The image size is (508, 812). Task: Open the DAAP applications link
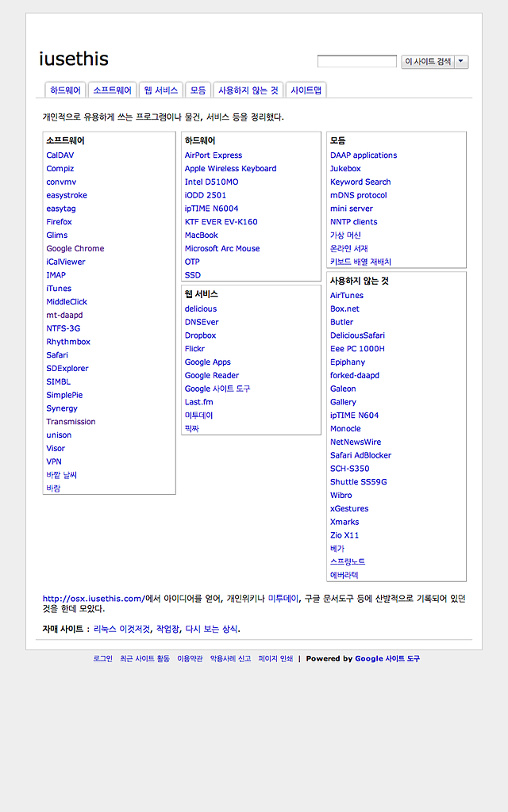(x=364, y=155)
